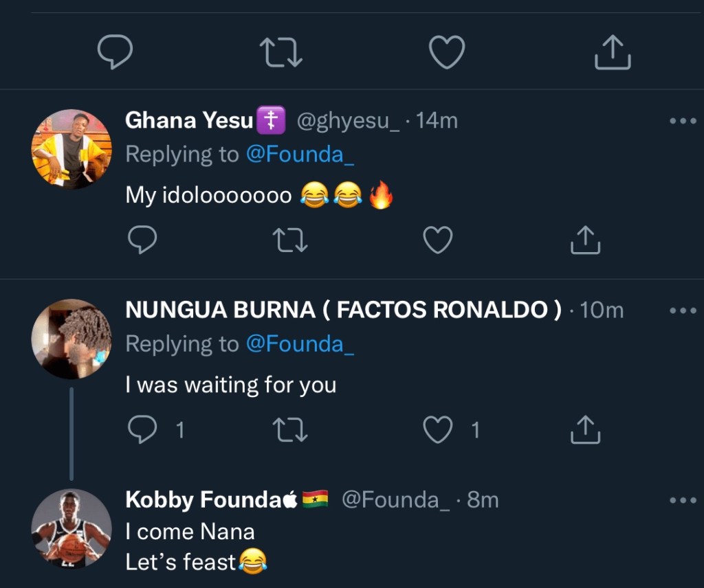Share Ghana Yesu's tweet

[x=586, y=240]
